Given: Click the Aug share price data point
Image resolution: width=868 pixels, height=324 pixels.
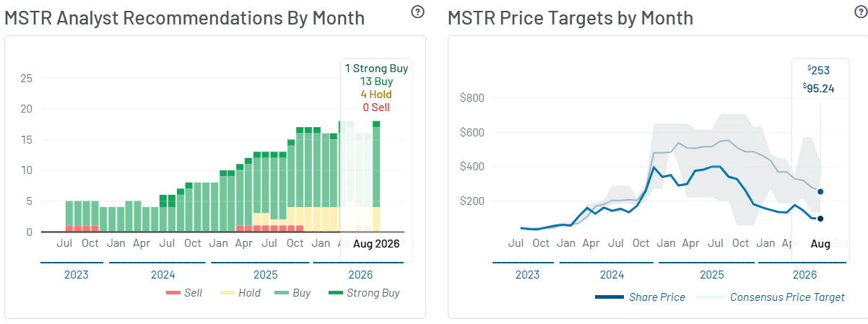Looking at the screenshot, I should pyautogui.click(x=820, y=219).
